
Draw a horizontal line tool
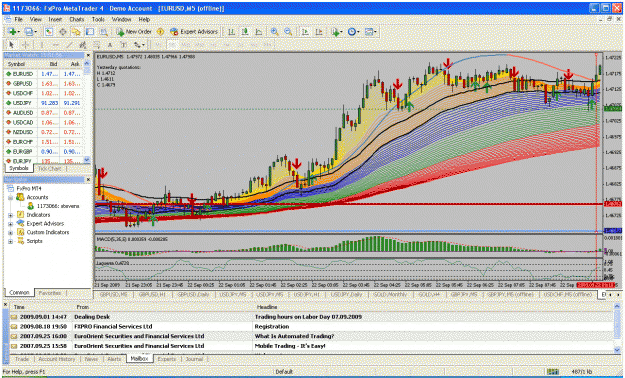pyautogui.click(x=55, y=45)
